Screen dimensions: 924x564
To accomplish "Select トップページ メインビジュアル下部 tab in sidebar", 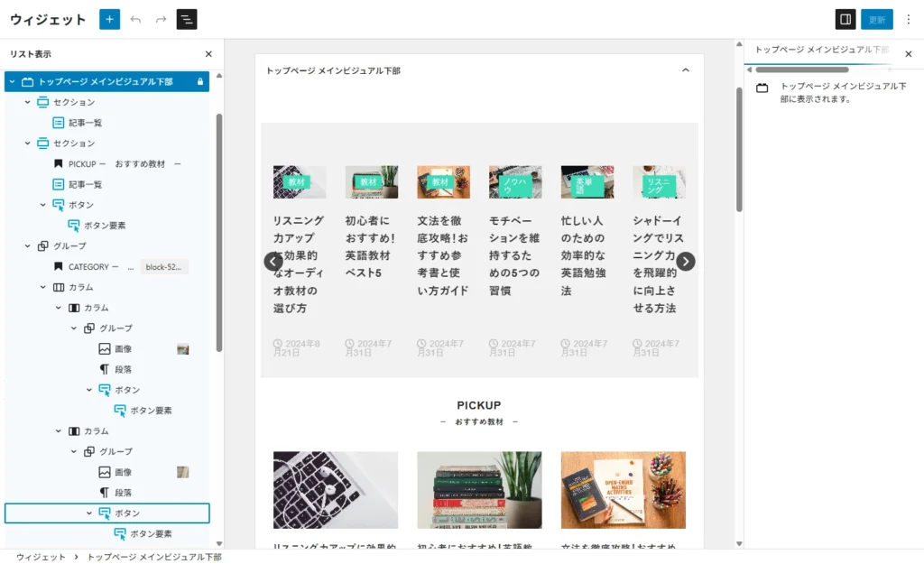I will pos(821,51).
